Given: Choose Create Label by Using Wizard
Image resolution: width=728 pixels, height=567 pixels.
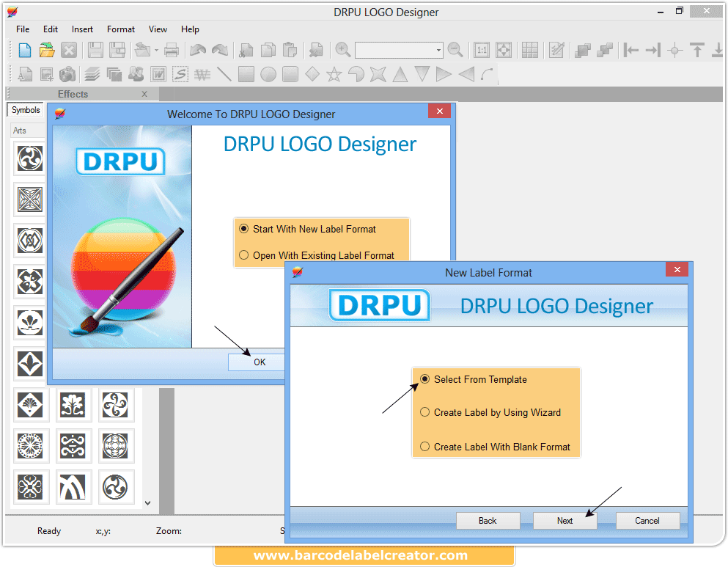Looking at the screenshot, I should pos(424,412).
